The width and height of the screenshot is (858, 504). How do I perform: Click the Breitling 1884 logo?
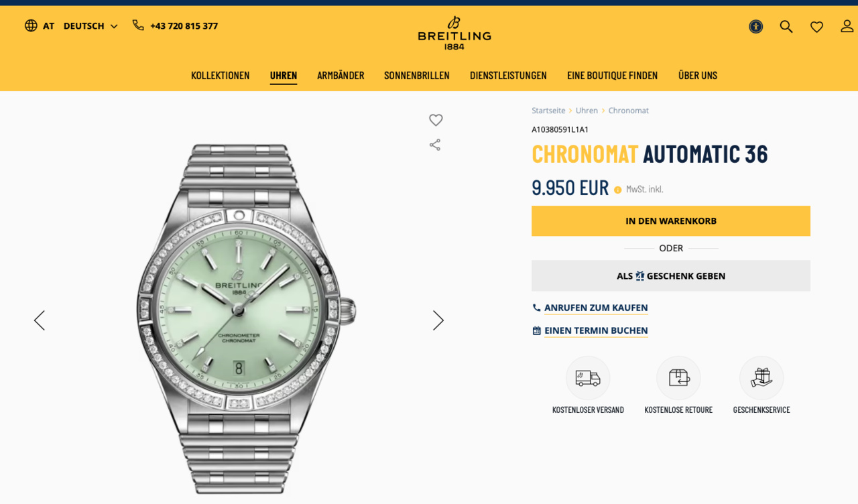[x=454, y=33]
